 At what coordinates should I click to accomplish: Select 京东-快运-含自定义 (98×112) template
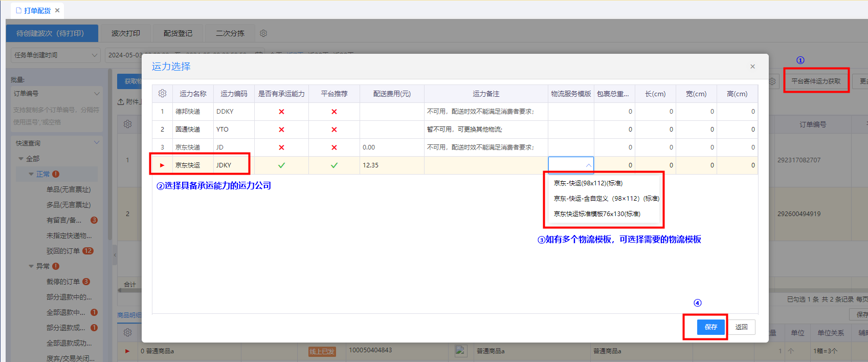pyautogui.click(x=606, y=199)
